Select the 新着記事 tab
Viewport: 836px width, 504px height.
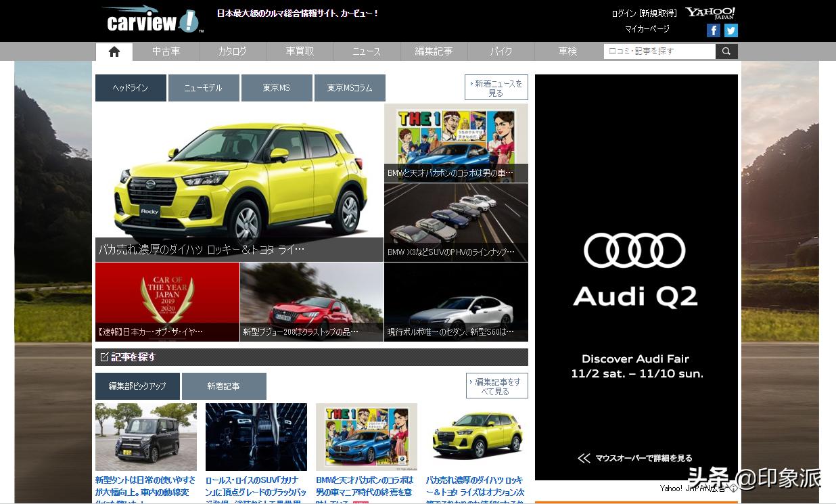click(x=224, y=386)
